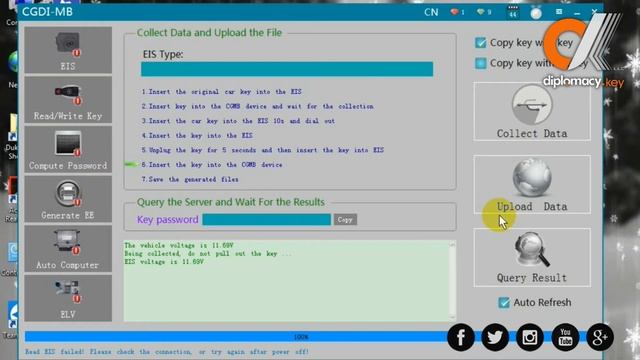Click the log output scrollbar
The image size is (640, 360).
tap(452, 281)
